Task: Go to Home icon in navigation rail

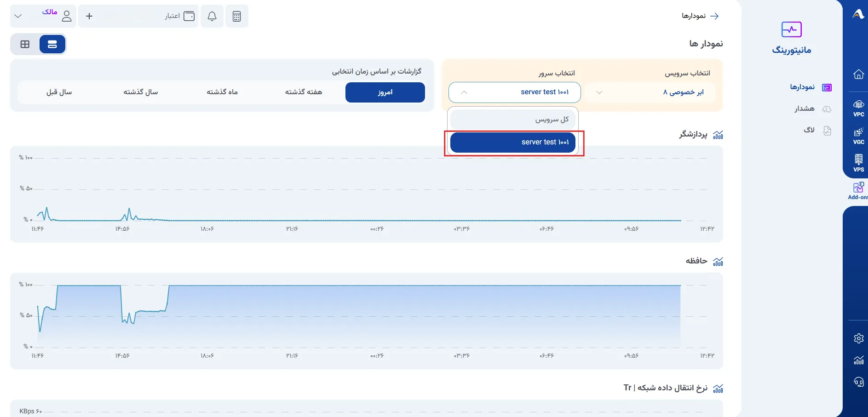Action: 858,74
